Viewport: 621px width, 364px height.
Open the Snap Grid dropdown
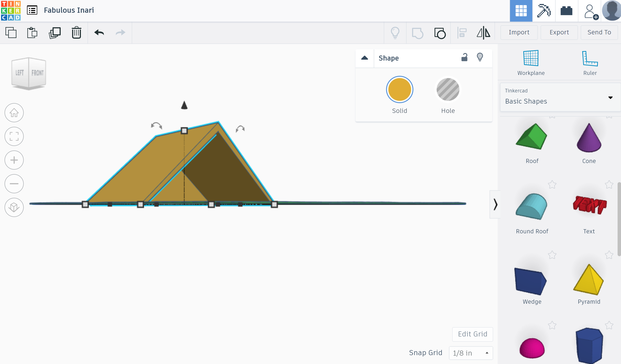[x=470, y=353]
